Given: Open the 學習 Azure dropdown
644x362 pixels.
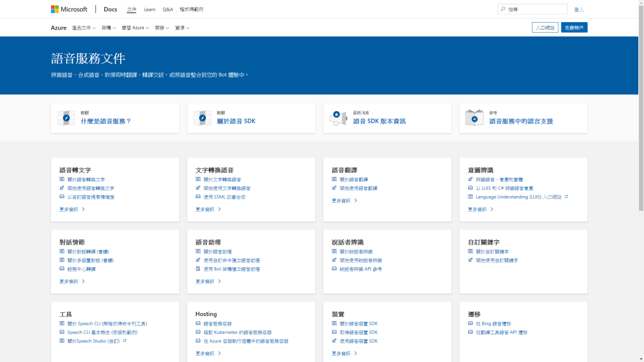Looking at the screenshot, I should [x=135, y=28].
